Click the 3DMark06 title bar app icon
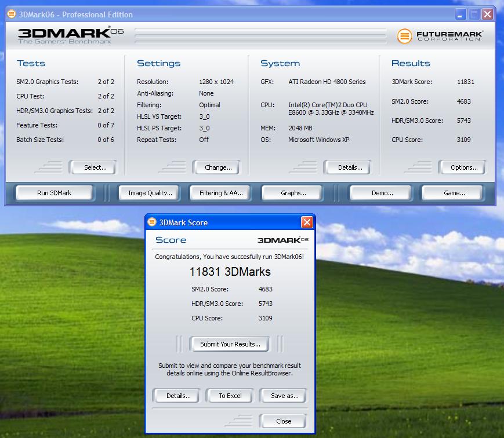 12,14
